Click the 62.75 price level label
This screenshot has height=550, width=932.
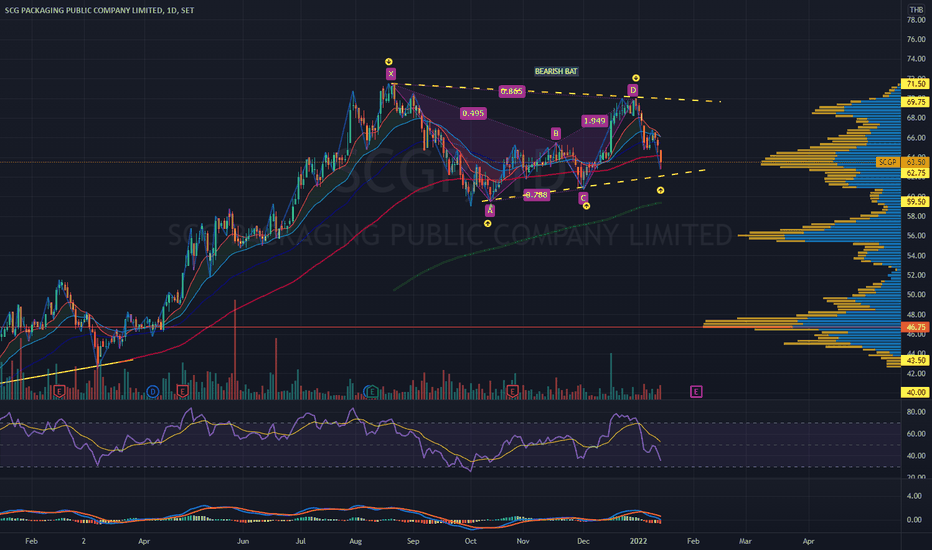pyautogui.click(x=915, y=172)
